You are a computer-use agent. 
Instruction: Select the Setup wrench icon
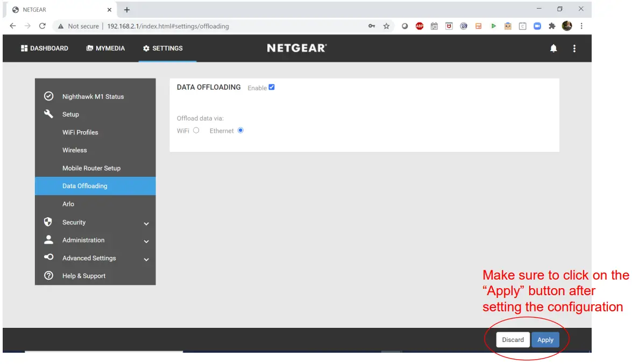pyautogui.click(x=48, y=114)
